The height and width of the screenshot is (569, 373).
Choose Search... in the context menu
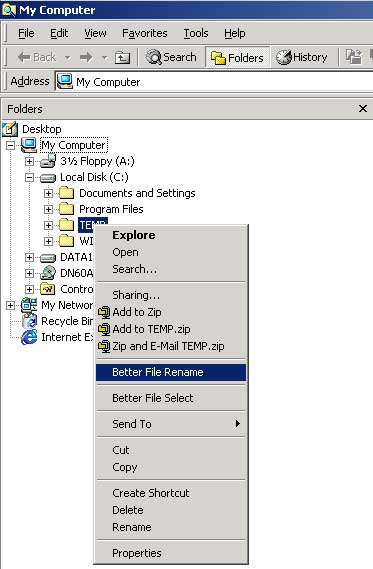171,269
